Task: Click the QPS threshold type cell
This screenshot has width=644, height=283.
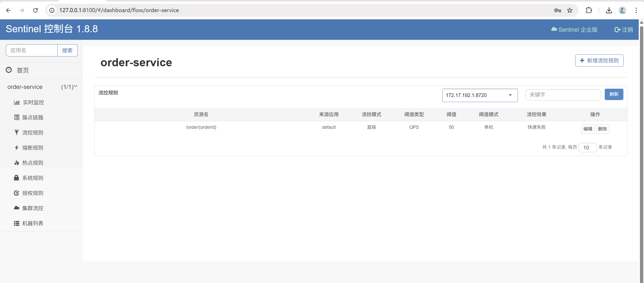Action: point(414,127)
